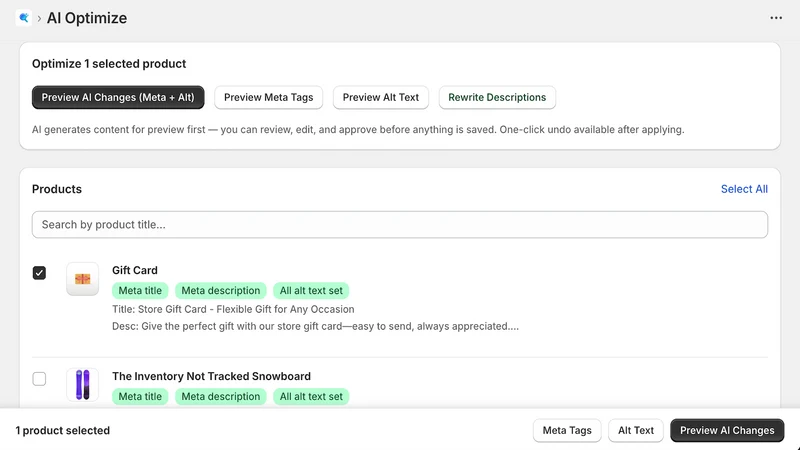Click the Preview Alt Text button
Viewport: 800px width, 450px height.
pos(381,97)
